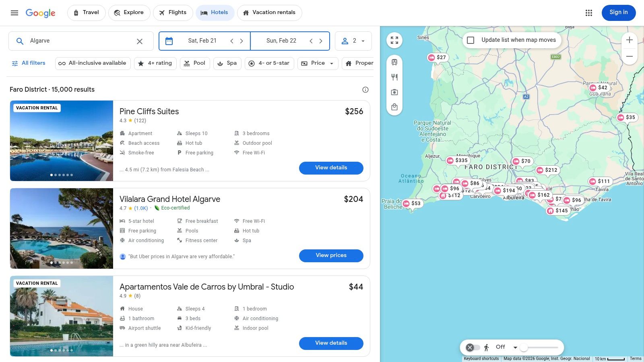Zoom out on the map
The image size is (644, 362).
click(630, 56)
